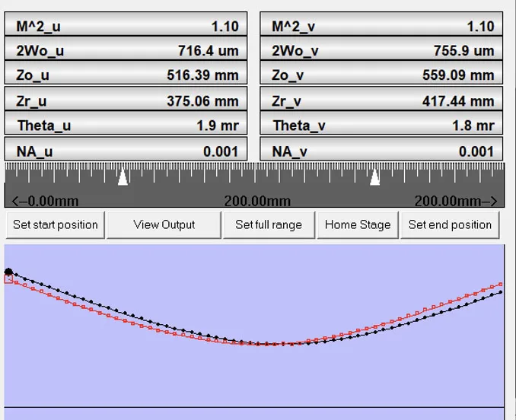
Task: Click the M^2_v result field
Action: click(382, 26)
